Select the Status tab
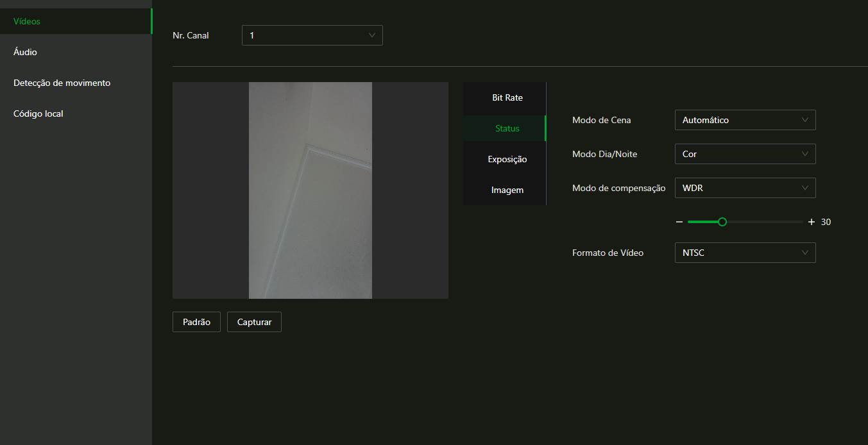The width and height of the screenshot is (868, 445). 505,128
